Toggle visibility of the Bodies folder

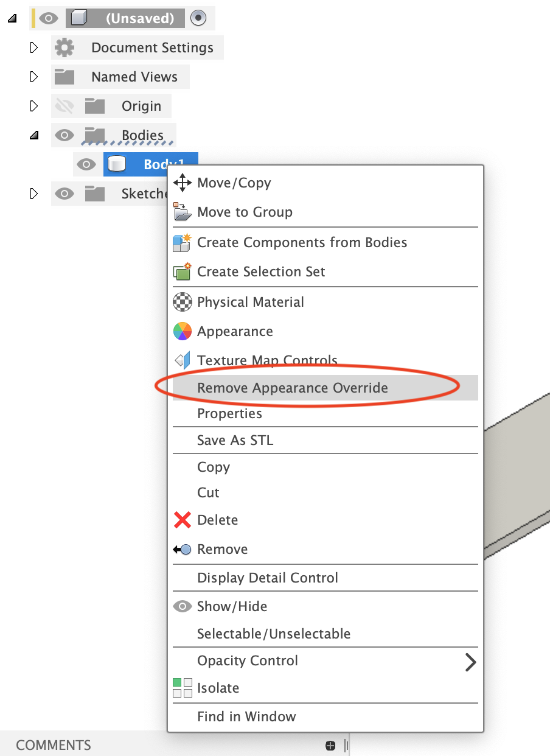click(64, 135)
